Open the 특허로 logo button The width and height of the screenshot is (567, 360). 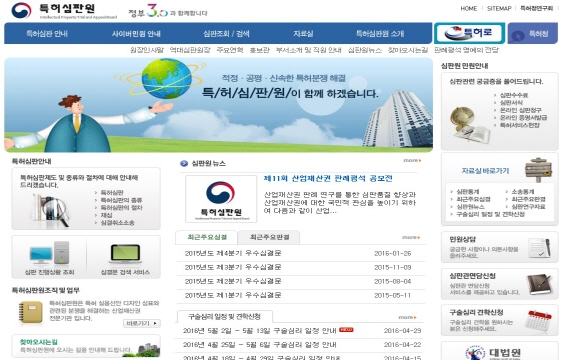(x=469, y=33)
